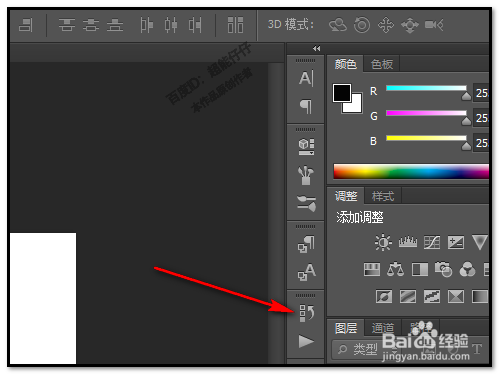Add a Hue/Saturation adjustment

372,270
